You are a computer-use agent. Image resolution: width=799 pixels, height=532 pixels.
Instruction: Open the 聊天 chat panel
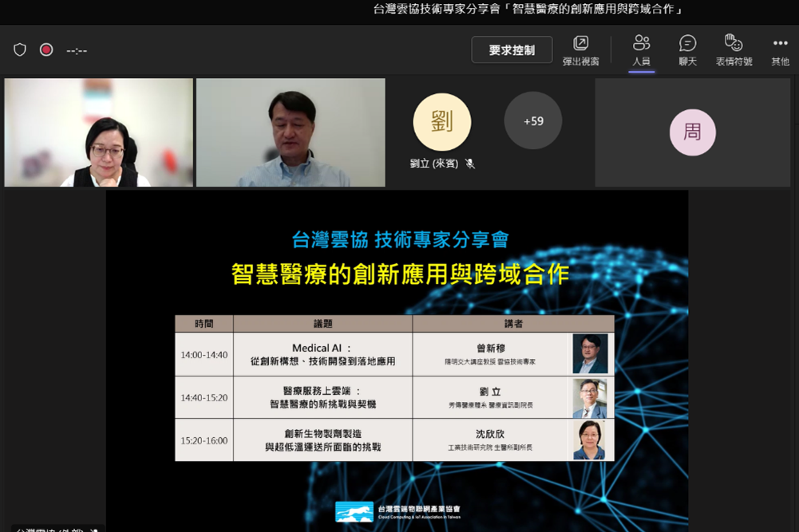click(687, 50)
